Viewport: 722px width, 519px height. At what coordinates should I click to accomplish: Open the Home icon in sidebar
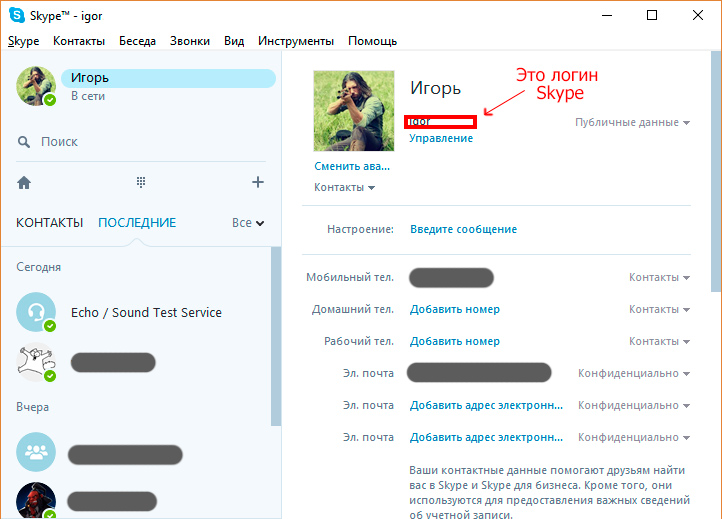24,183
